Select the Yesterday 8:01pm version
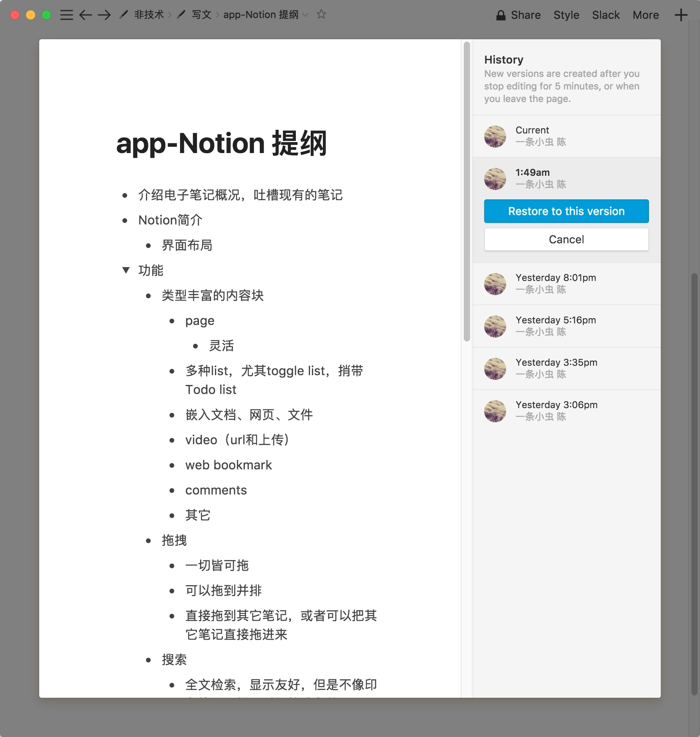The image size is (700, 737). (x=566, y=284)
